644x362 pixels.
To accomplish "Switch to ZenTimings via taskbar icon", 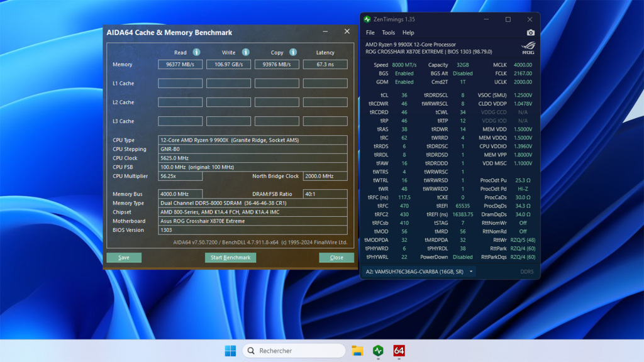I will [x=378, y=351].
